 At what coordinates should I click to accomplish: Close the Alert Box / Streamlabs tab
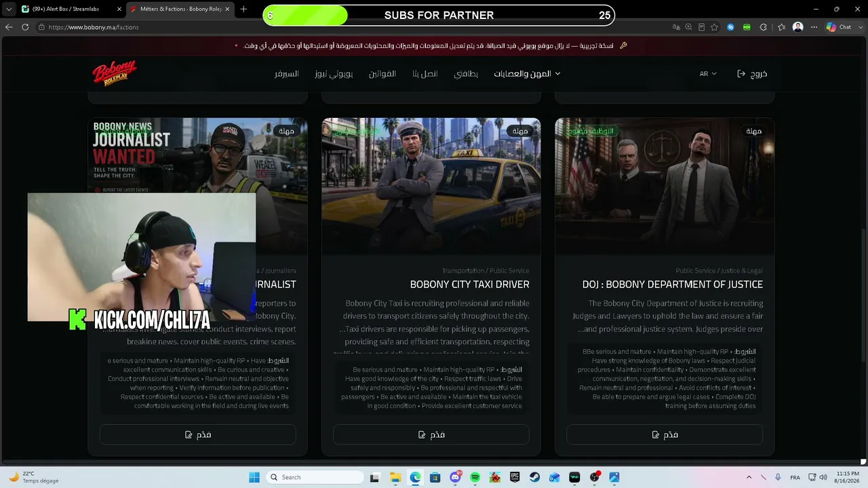click(x=119, y=9)
